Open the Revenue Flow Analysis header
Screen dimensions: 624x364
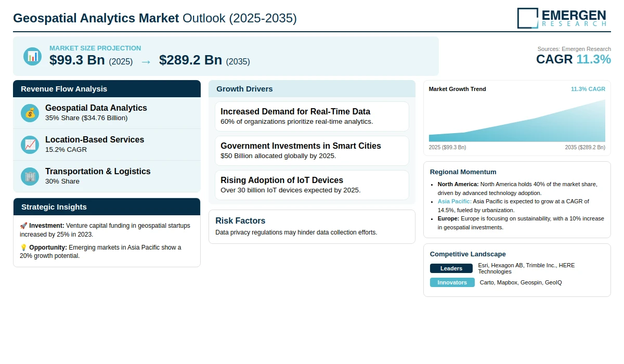107,88
